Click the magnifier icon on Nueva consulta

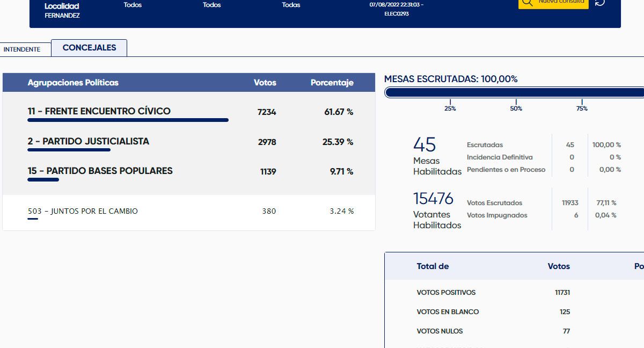pyautogui.click(x=527, y=3)
